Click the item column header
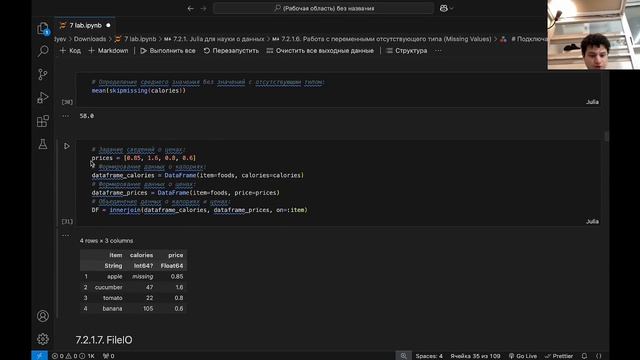Image resolution: width=640 pixels, height=360 pixels. 116,255
